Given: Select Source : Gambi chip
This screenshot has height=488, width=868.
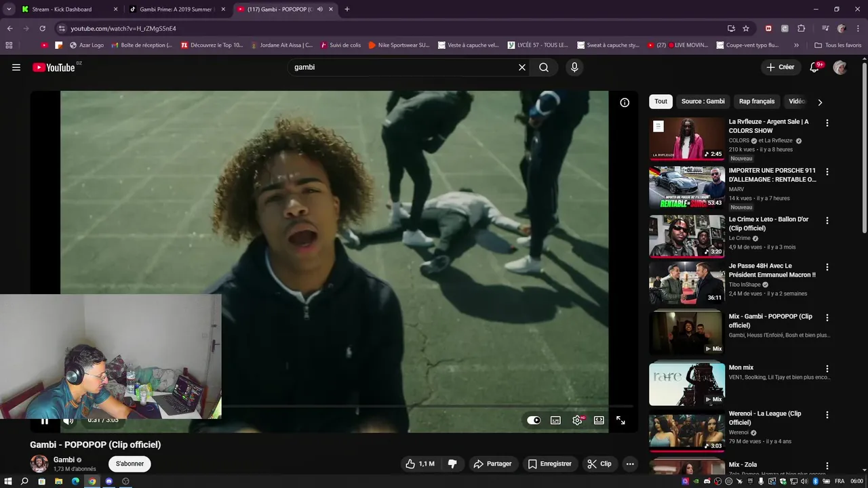Looking at the screenshot, I should 703,102.
